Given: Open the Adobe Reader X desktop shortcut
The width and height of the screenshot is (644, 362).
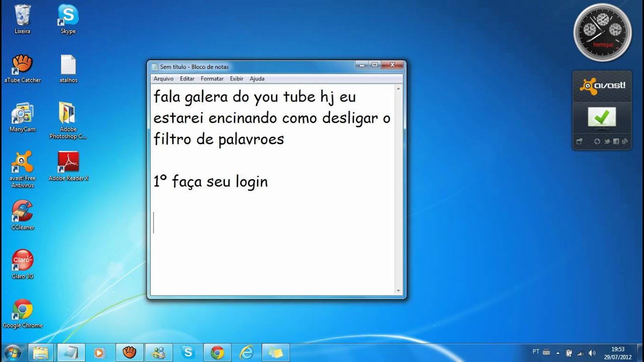Looking at the screenshot, I should click(68, 166).
